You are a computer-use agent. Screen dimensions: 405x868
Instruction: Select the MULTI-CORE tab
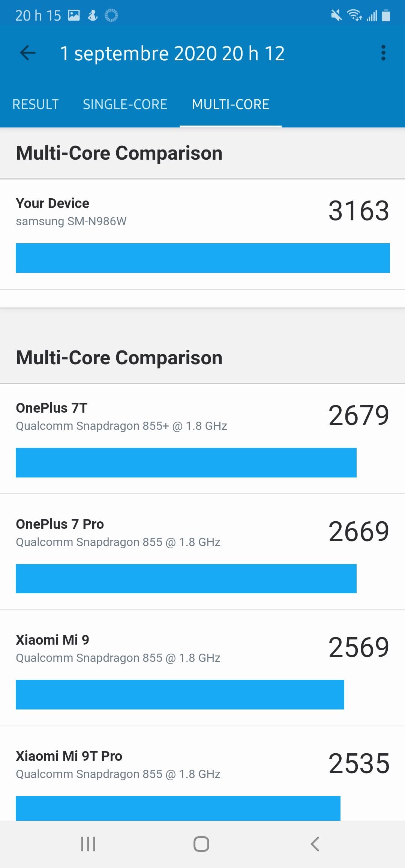230,104
